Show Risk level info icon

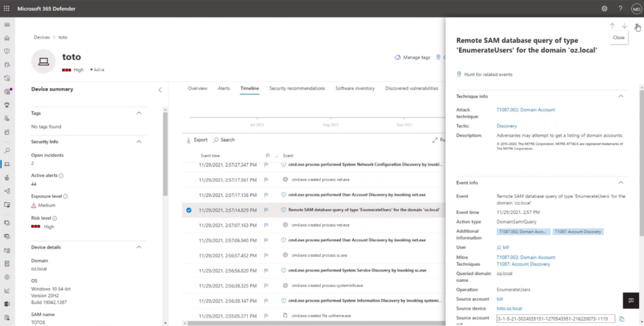coord(55,218)
